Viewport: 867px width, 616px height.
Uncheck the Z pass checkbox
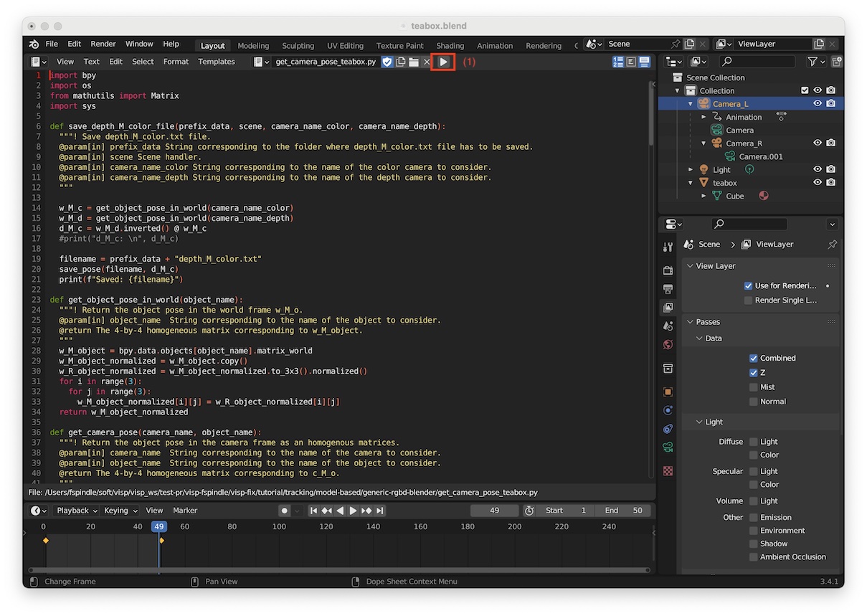click(x=753, y=373)
